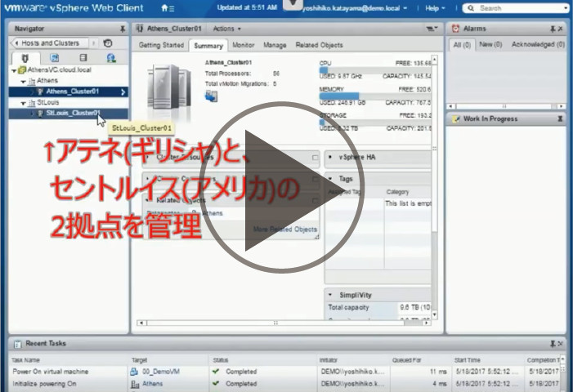Show All (0) alarms tab
Image resolution: width=573 pixels, height=392 pixels.
tap(462, 45)
